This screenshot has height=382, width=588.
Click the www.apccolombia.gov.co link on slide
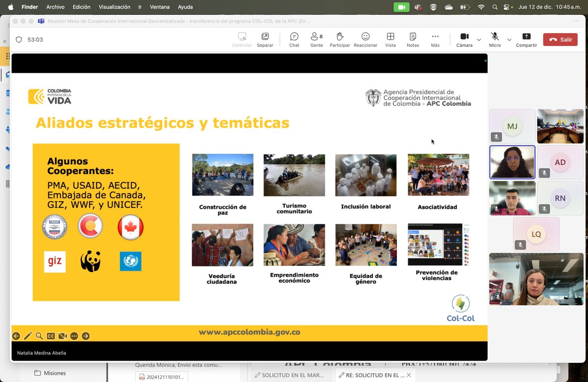pyautogui.click(x=249, y=332)
